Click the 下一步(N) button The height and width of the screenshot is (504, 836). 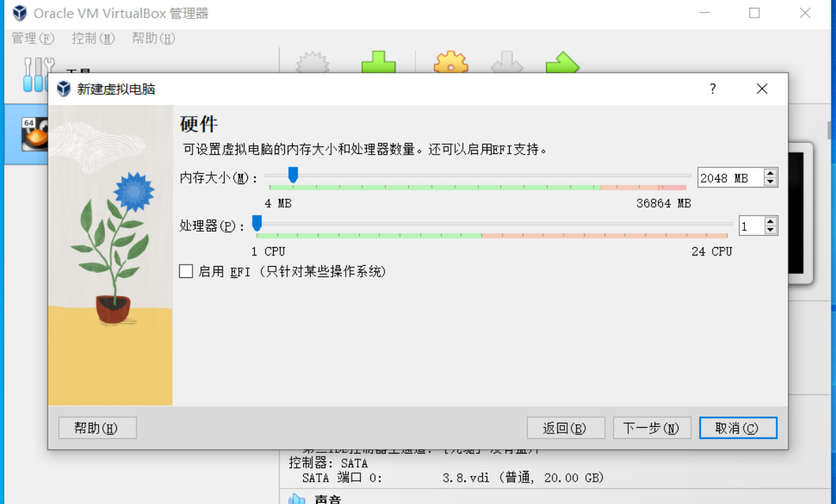coord(652,428)
